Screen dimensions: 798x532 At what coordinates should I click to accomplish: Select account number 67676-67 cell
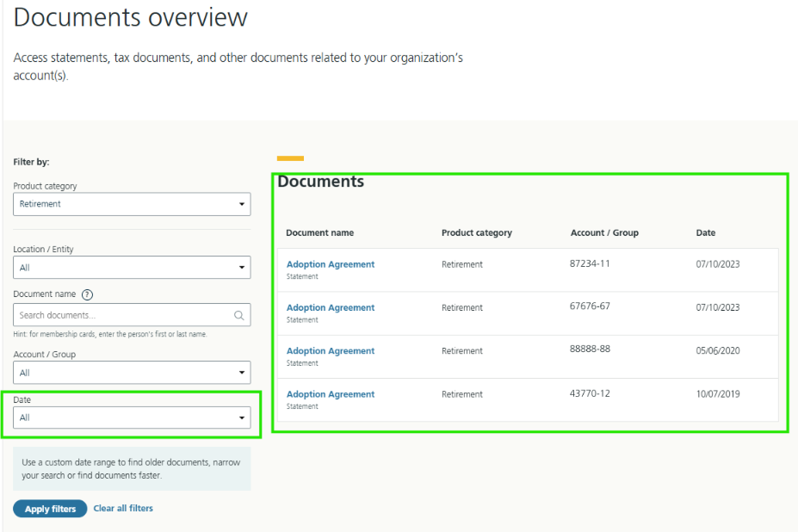point(590,306)
